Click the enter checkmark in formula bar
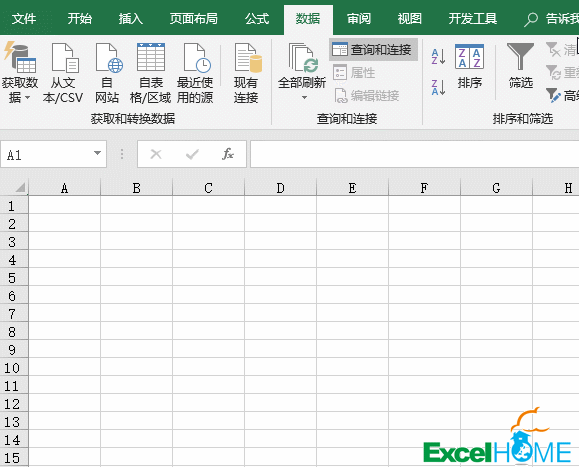This screenshot has height=467, width=579. 192,154
